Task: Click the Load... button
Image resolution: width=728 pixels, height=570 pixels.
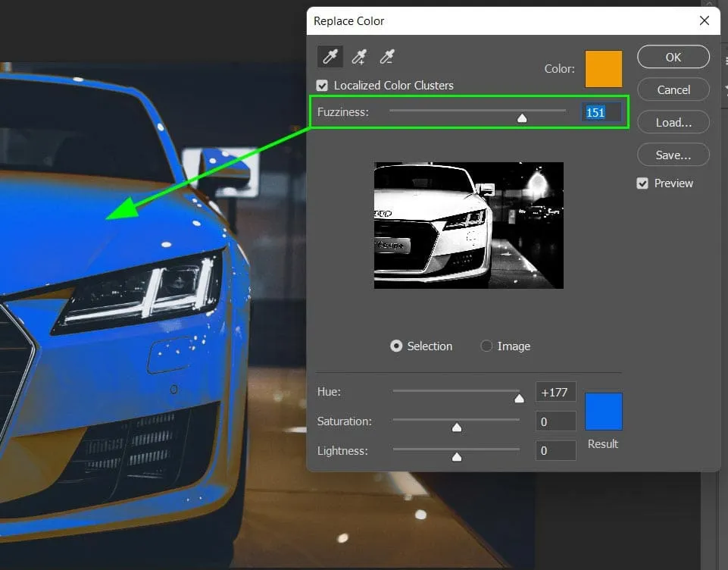Action: [673, 122]
